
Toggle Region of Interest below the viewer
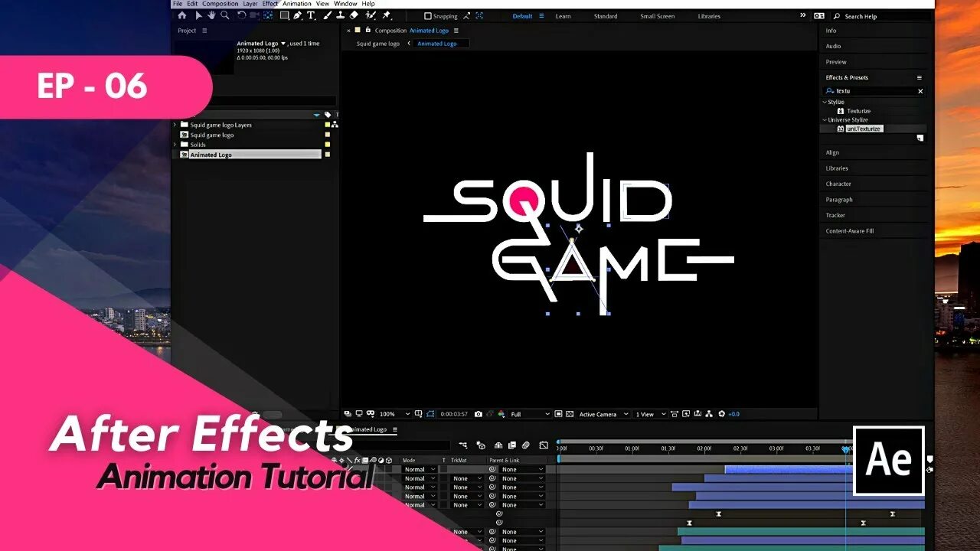[558, 414]
